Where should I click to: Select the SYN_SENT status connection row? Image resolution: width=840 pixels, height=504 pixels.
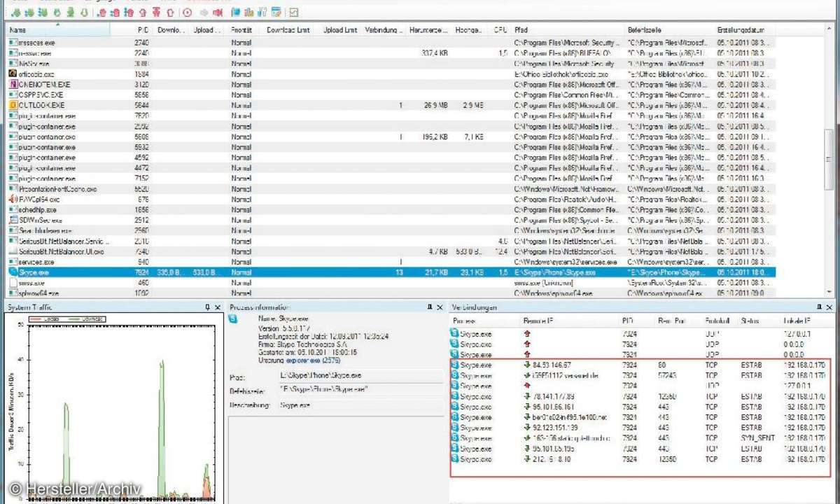coord(641,438)
